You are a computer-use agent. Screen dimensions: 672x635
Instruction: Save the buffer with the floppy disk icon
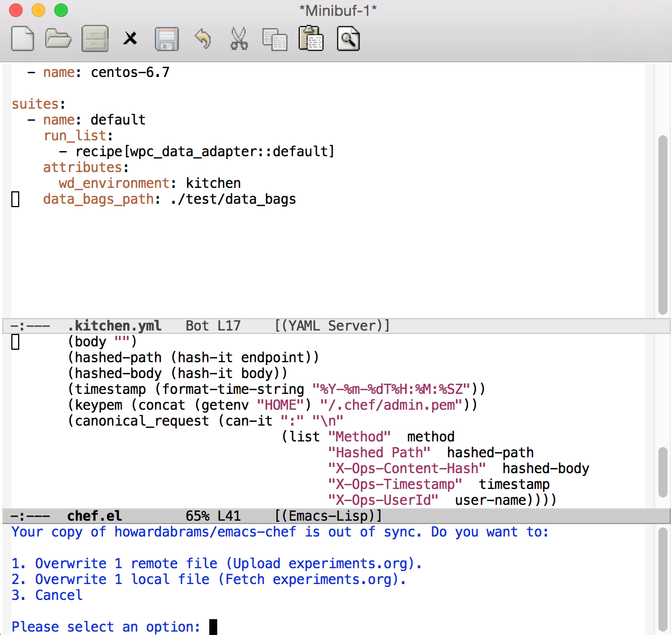pos(167,39)
